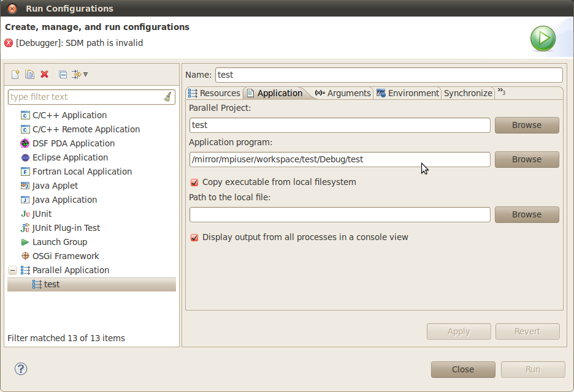Click the Application program path field
Image resolution: width=574 pixels, height=392 pixels.
coord(340,159)
